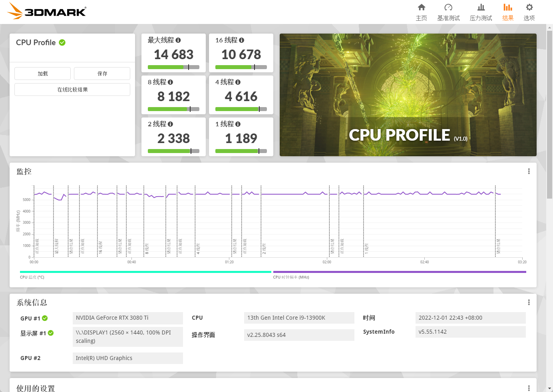Click the Home (主页) icon

click(x=421, y=8)
